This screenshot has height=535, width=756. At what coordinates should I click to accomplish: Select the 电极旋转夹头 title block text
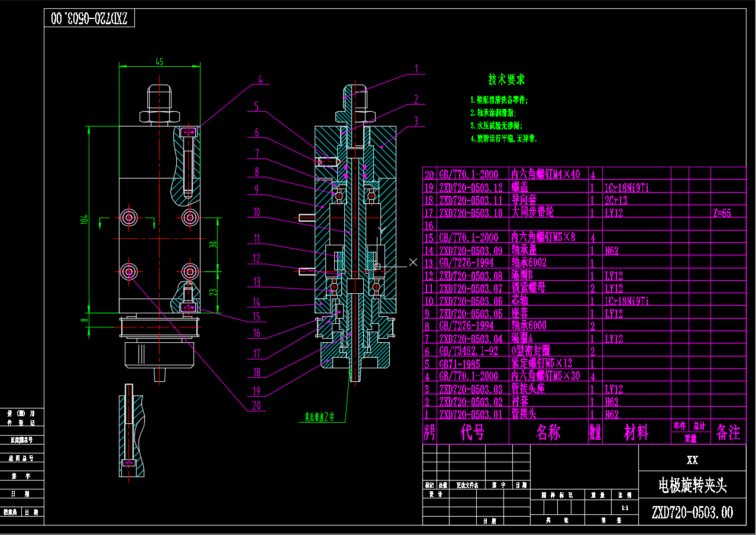point(693,486)
